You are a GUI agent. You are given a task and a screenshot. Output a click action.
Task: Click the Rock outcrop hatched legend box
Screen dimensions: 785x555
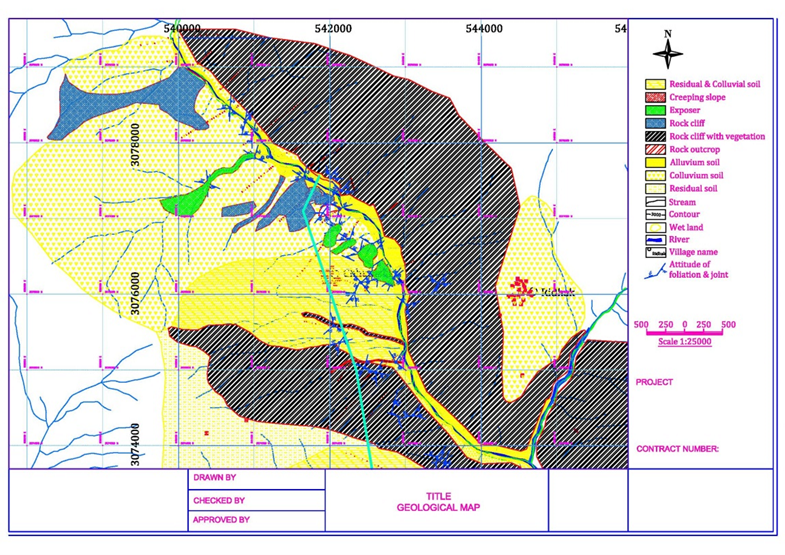tap(655, 149)
